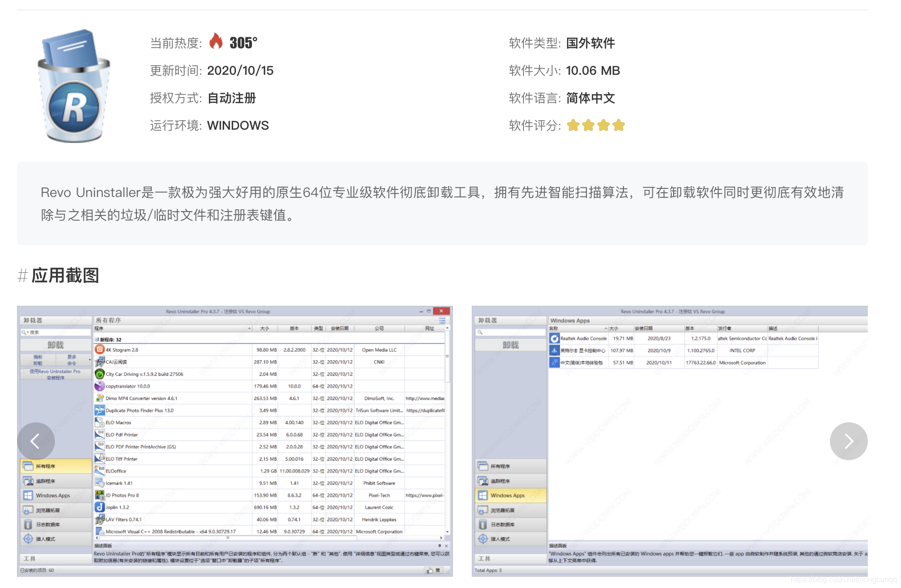901x588 pixels.
Task: Sort by the 程序 column header
Action: click(x=172, y=328)
